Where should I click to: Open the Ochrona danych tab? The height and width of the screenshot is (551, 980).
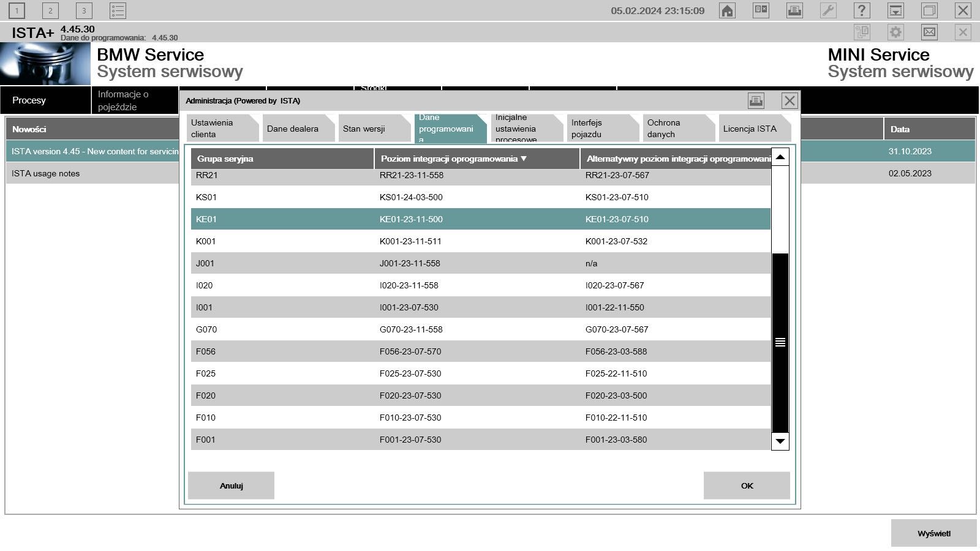(x=679, y=128)
